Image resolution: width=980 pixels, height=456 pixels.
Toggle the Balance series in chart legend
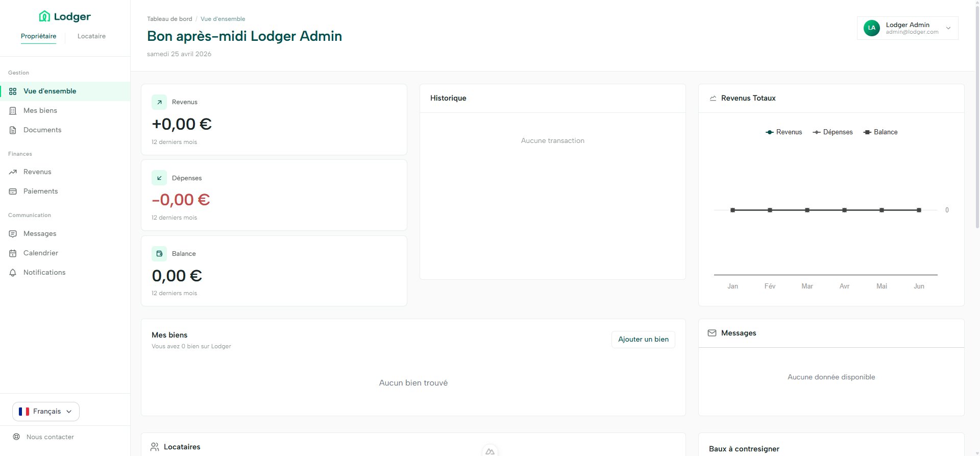click(880, 132)
